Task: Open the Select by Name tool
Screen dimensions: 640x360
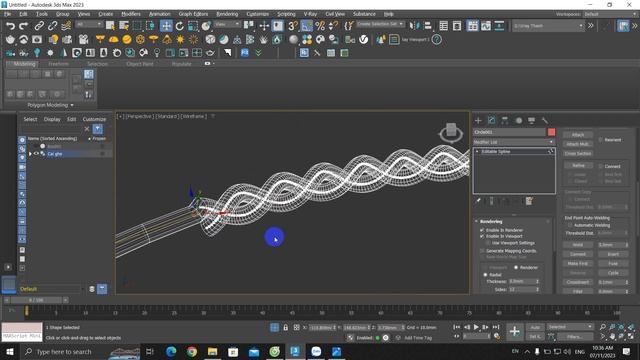Action: (124, 26)
